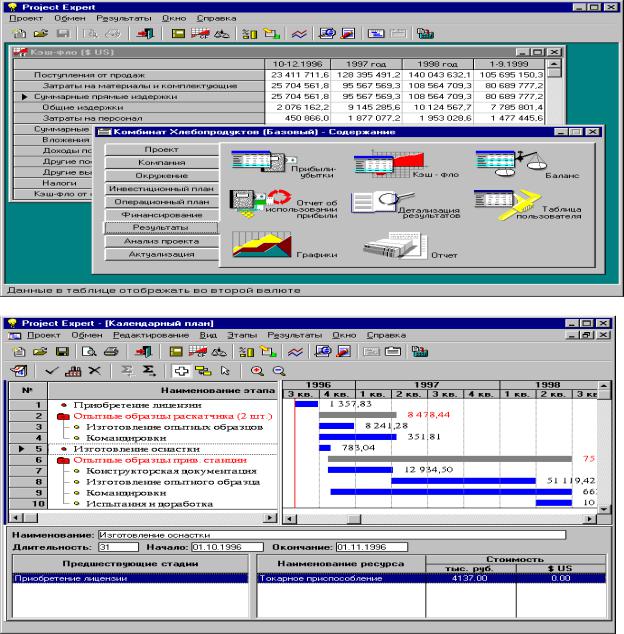The height and width of the screenshot is (634, 624).
Task: Select stage row Изготовление оснастки
Action: click(x=163, y=449)
